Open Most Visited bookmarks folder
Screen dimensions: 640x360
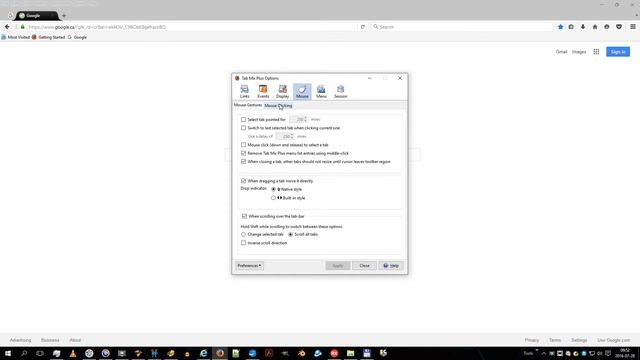point(16,37)
